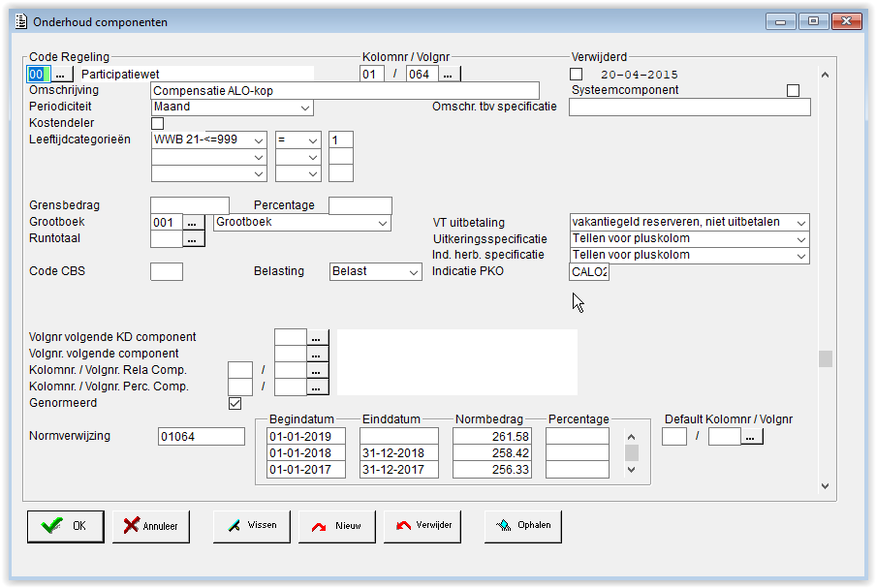The image size is (876, 588).
Task: Click the Normverwijzing field containing 01064
Action: coord(202,437)
